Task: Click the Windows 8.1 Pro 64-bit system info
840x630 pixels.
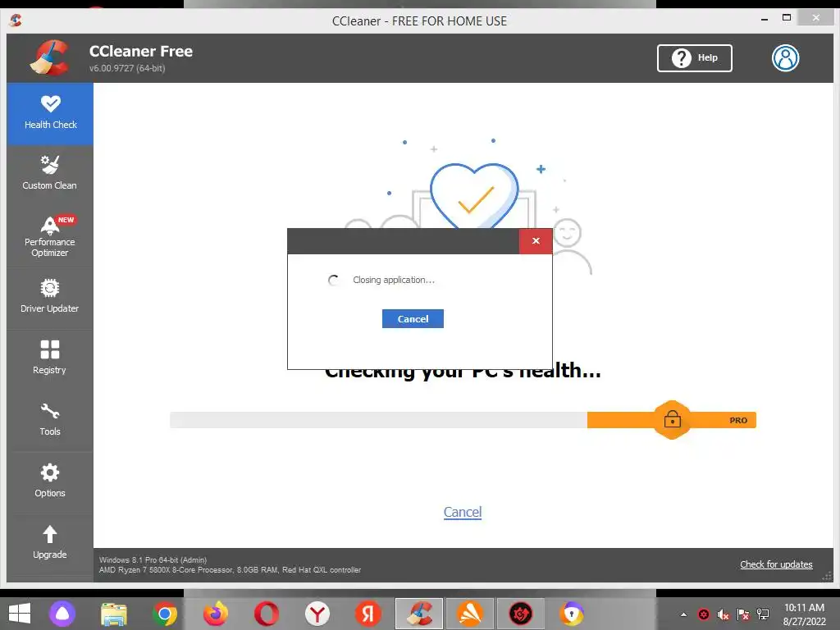Action: (153, 559)
